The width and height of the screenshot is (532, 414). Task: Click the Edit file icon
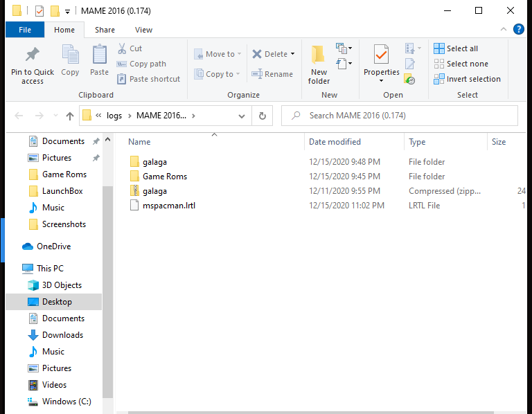(410, 64)
